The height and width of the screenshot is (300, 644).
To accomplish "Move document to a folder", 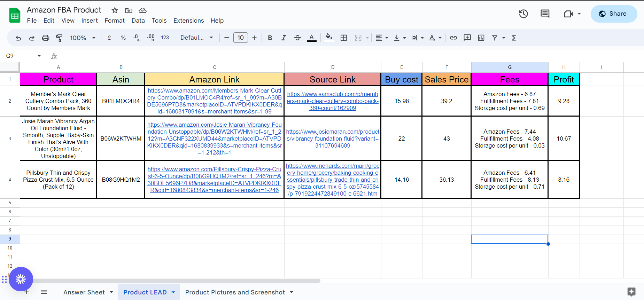I will click(x=129, y=10).
